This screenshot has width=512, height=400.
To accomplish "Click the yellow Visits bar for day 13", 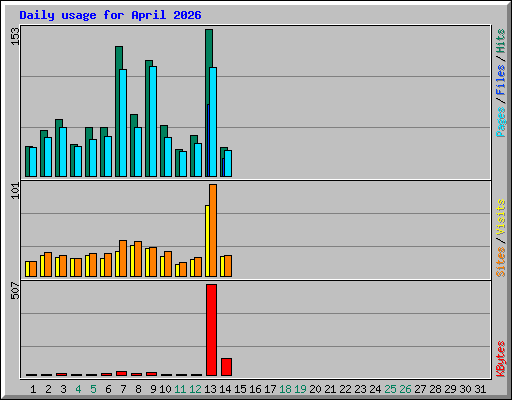I will click(207, 241).
